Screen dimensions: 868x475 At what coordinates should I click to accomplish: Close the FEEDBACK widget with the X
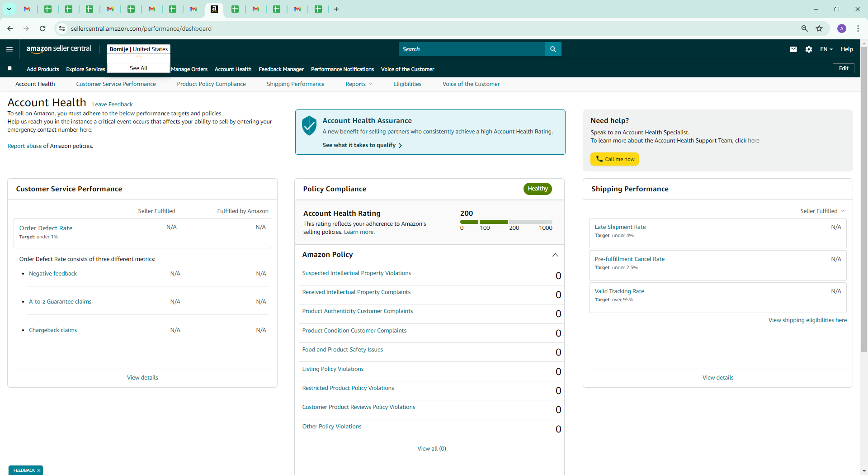(39, 470)
